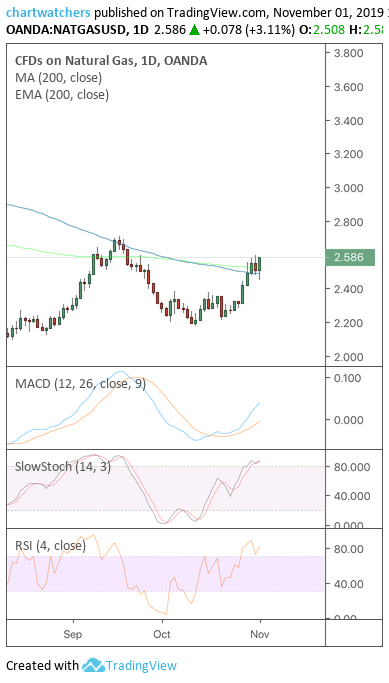The height and width of the screenshot is (683, 389).
Task: Select the MACD (12, 26, close, 9) label
Action: (x=80, y=384)
